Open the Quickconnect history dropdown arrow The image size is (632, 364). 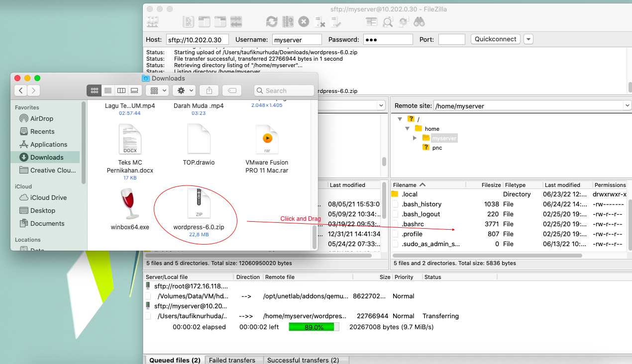(528, 39)
